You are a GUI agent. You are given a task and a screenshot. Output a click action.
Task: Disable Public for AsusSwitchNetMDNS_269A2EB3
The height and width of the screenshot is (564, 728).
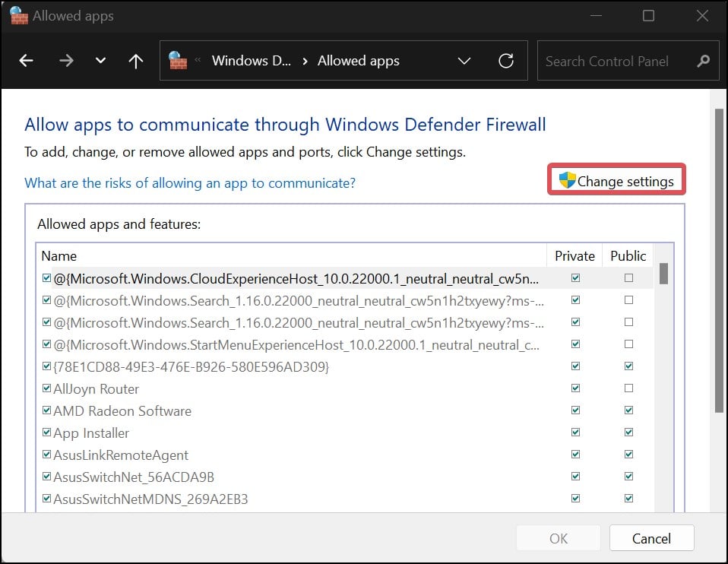628,499
